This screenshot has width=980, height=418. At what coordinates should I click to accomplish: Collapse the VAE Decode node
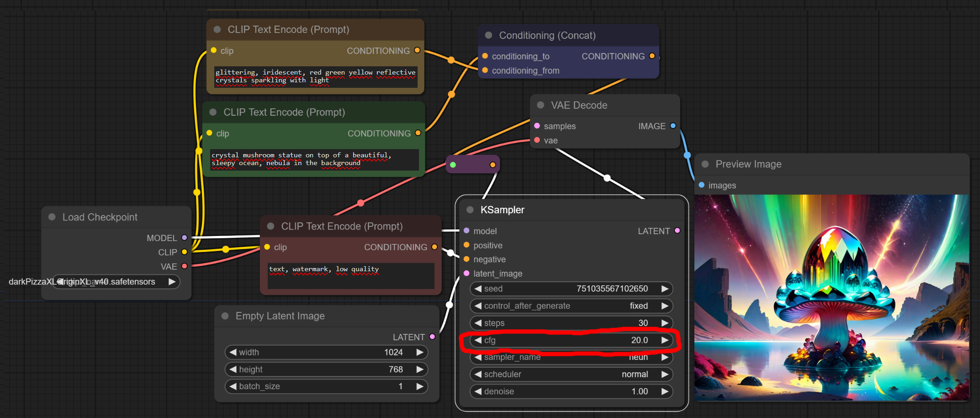click(540, 105)
